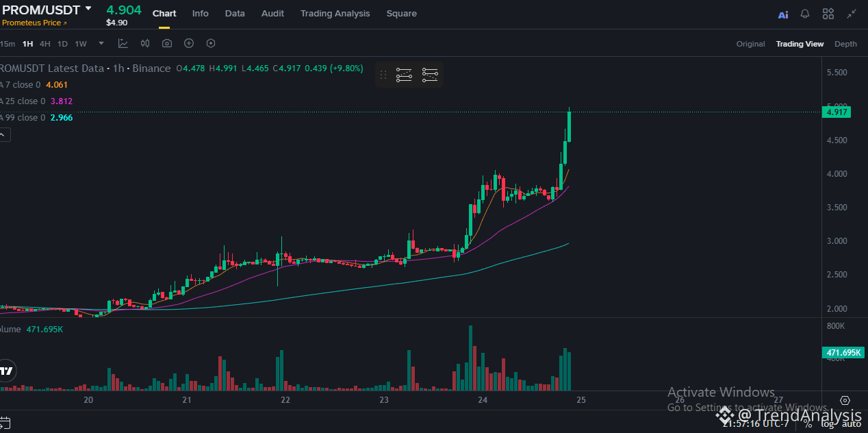Switch to Depth chart view
868x433 pixels.
[x=845, y=44]
